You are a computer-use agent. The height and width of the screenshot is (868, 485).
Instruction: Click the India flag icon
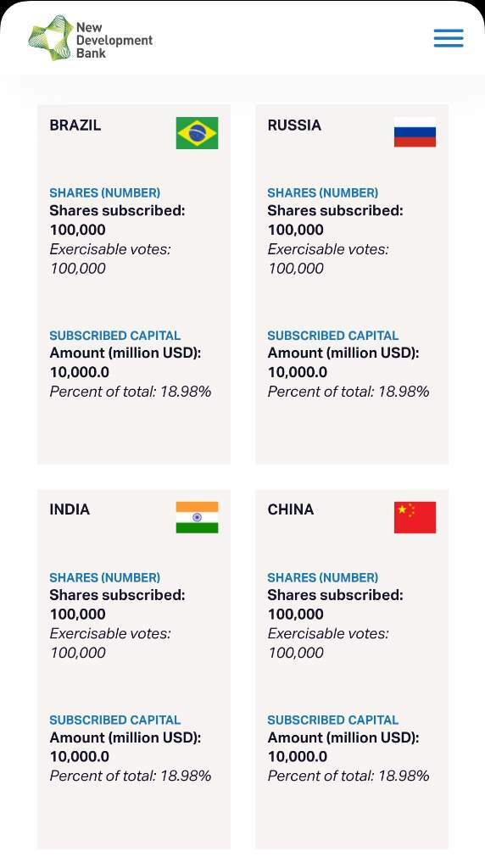(x=197, y=518)
